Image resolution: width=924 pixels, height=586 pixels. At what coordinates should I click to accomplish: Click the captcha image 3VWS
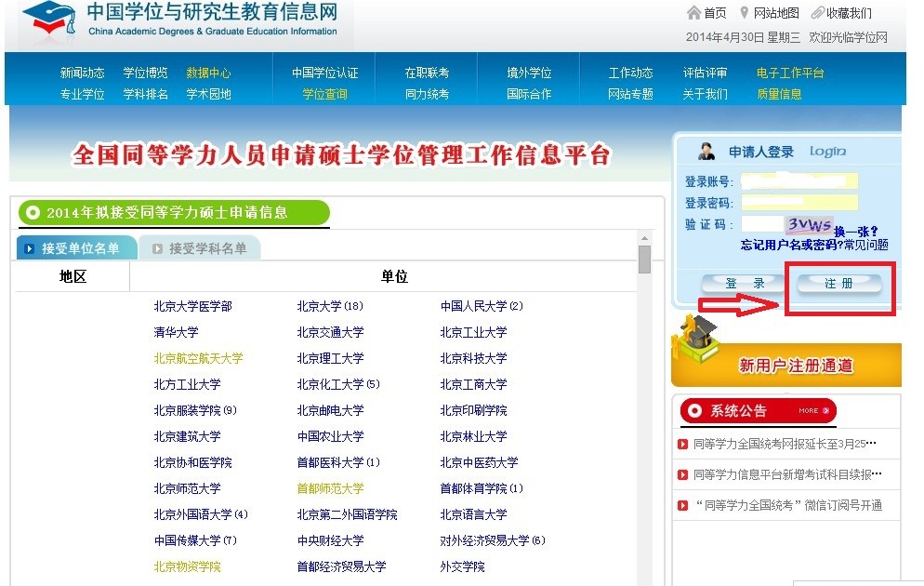pos(809,224)
